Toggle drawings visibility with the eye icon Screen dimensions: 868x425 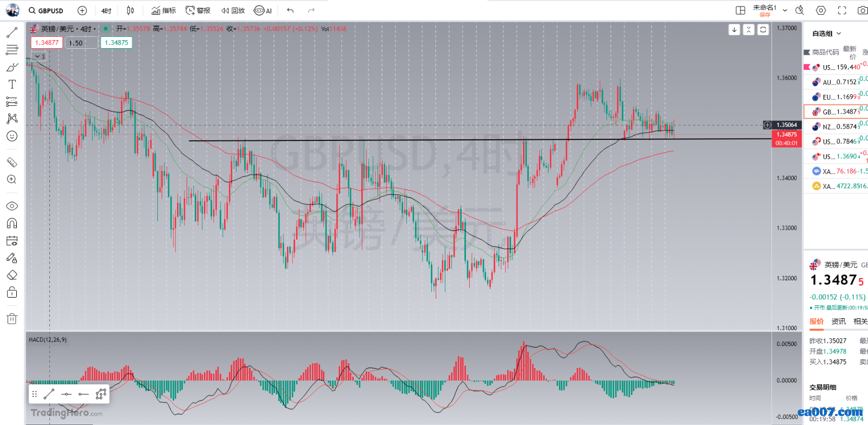pos(12,206)
